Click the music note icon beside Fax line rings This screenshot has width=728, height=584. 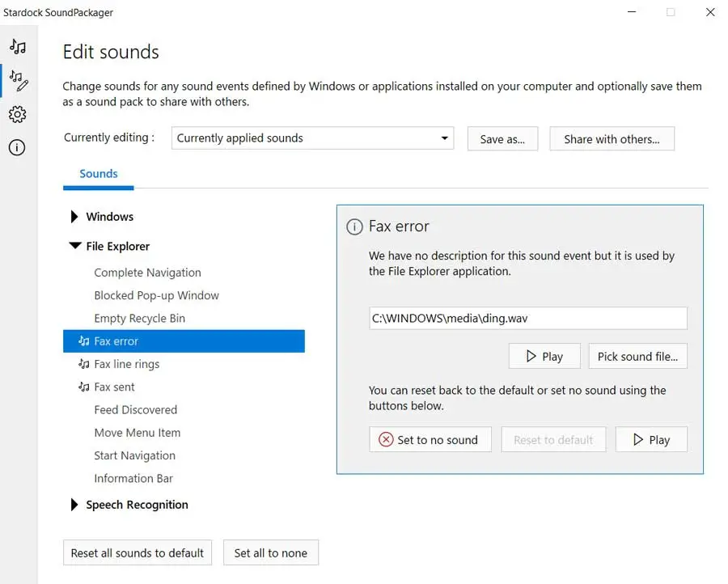[83, 364]
